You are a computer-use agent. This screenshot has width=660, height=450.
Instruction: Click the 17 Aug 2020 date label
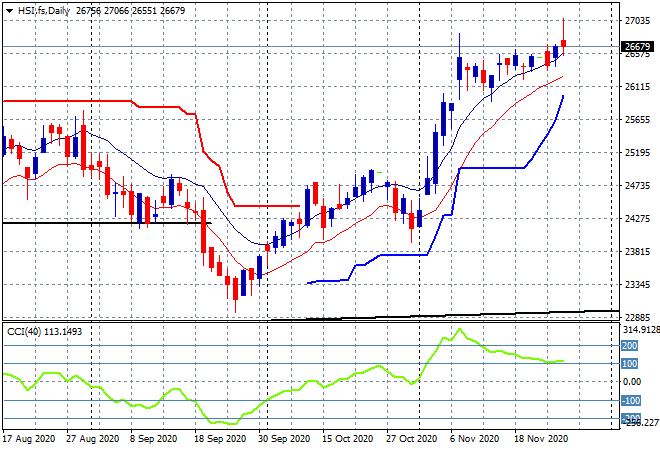(29, 439)
